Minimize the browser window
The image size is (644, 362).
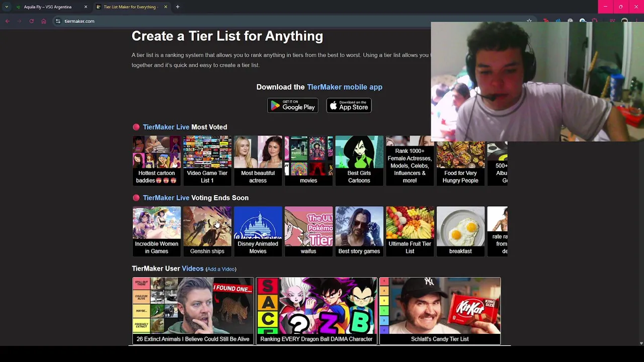(606, 7)
